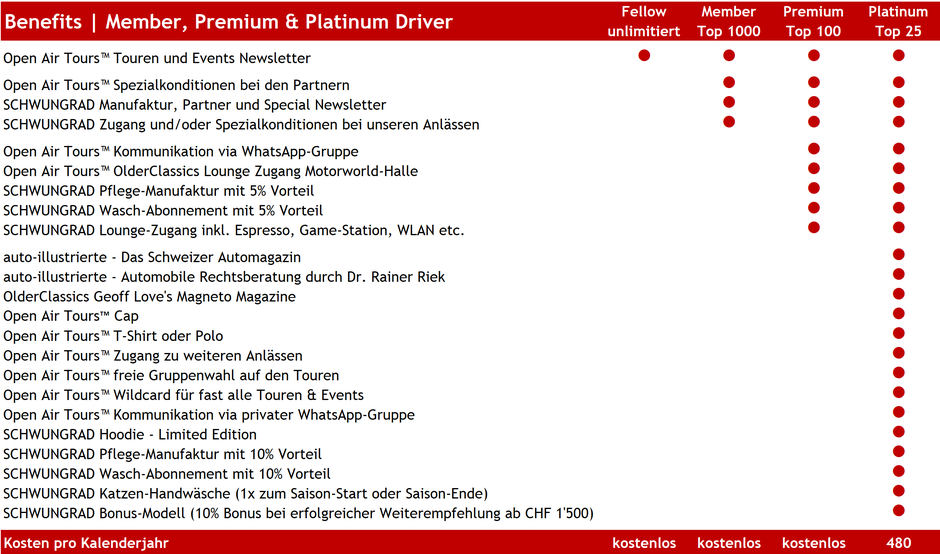This screenshot has width=940, height=554.
Task: Click the Platinum dot for Zugang zu weiteren Anlässen
Action: point(898,353)
